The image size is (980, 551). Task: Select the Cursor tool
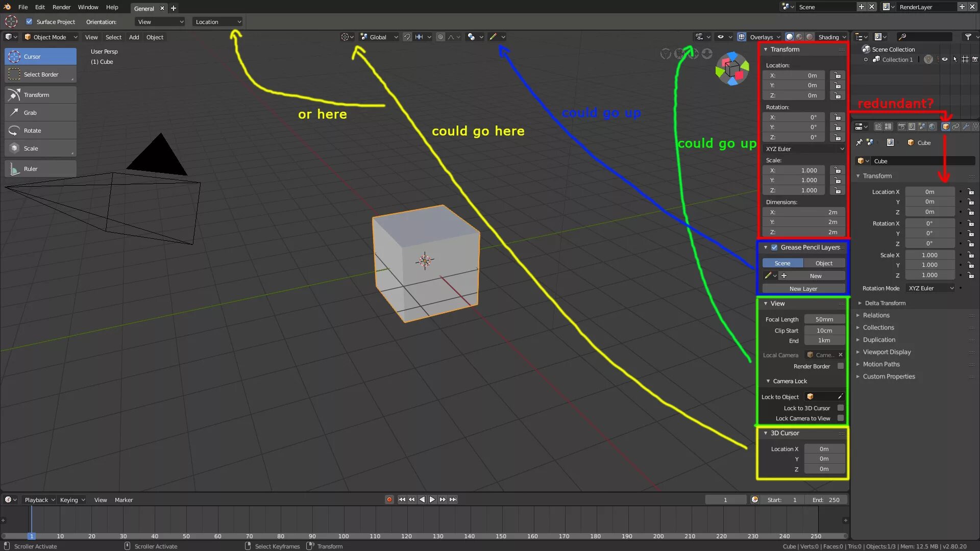(40, 57)
